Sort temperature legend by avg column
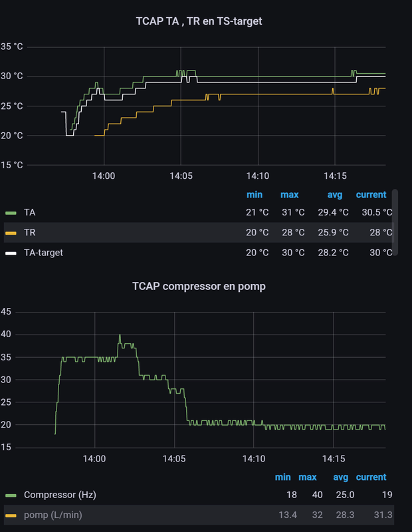 coord(335,195)
